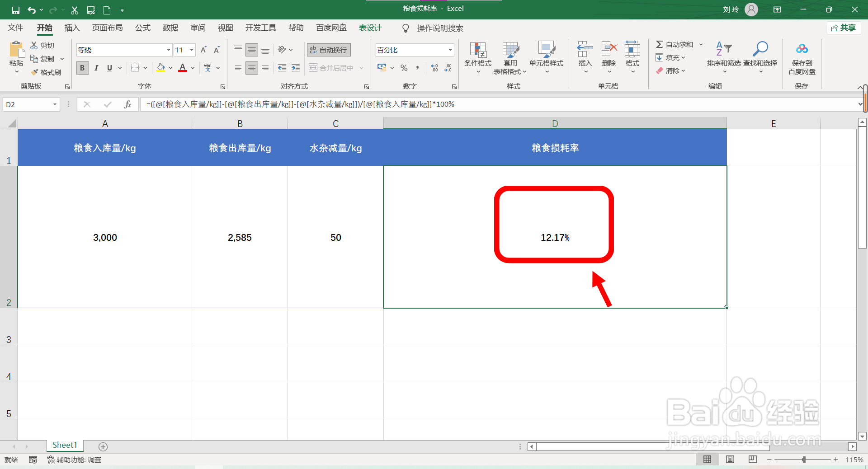Screen dimensions: 868x469
Task: Align text to the right
Action: 265,68
